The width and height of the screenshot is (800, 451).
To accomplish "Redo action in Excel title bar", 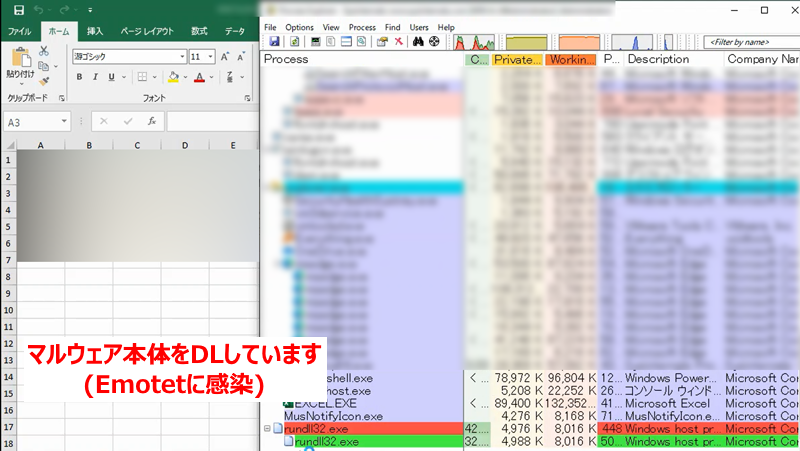I will click(64, 10).
